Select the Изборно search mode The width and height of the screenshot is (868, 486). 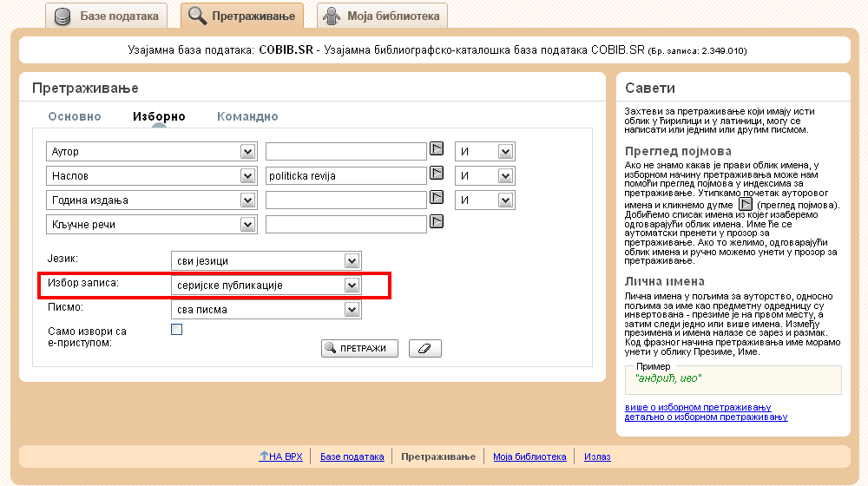coord(159,116)
